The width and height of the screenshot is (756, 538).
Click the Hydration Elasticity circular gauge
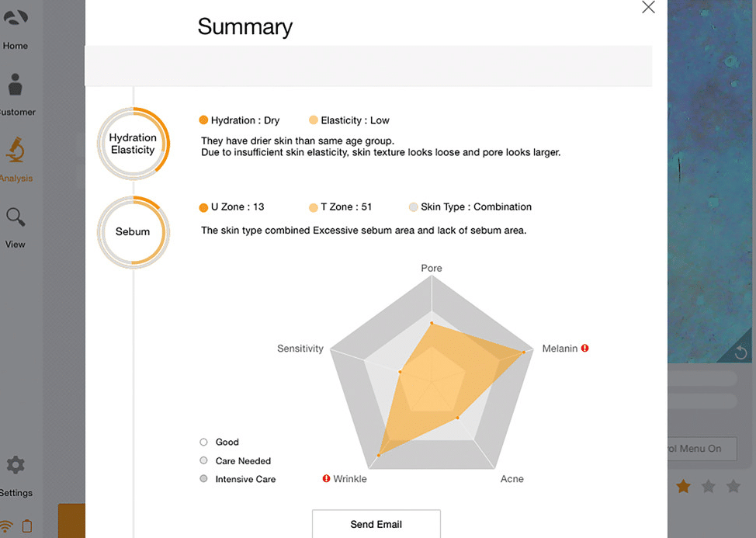coord(133,144)
